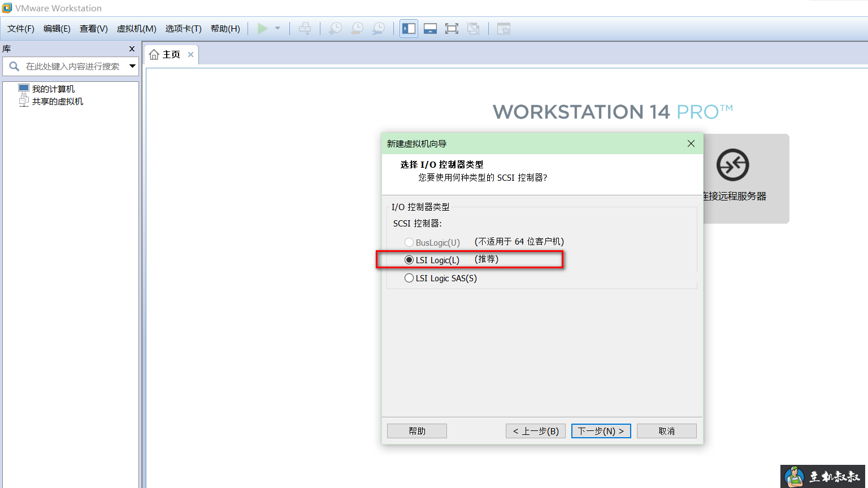Click the Unity mode toolbar icon
The height and width of the screenshot is (488, 868).
pos(474,28)
